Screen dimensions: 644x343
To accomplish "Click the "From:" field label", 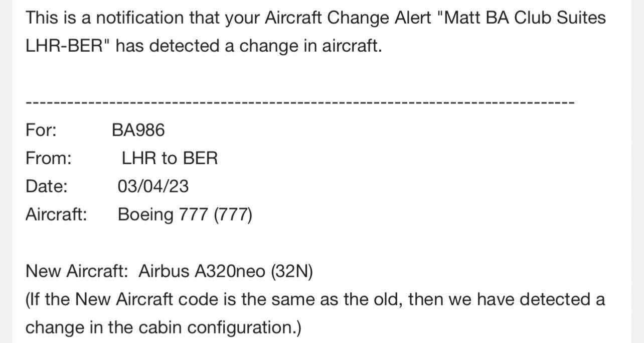I will (x=49, y=158).
